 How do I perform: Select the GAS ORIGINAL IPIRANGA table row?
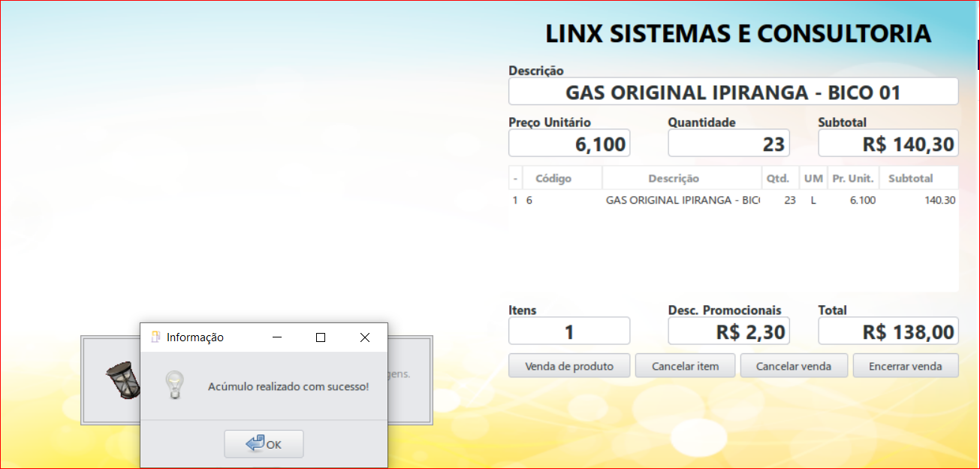pyautogui.click(x=734, y=201)
